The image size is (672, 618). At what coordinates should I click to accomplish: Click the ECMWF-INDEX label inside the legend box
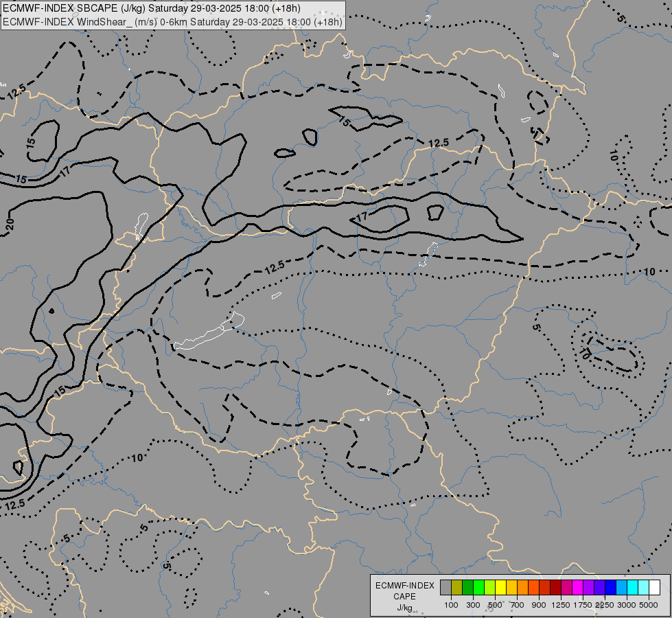coord(405,586)
